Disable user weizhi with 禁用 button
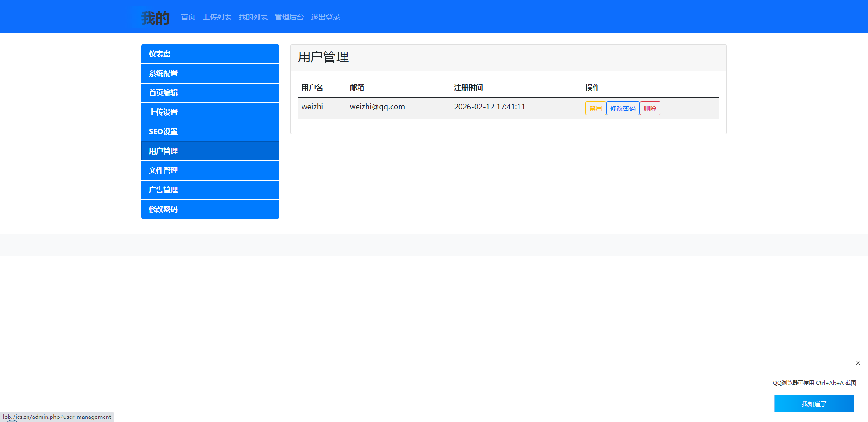 pos(595,108)
